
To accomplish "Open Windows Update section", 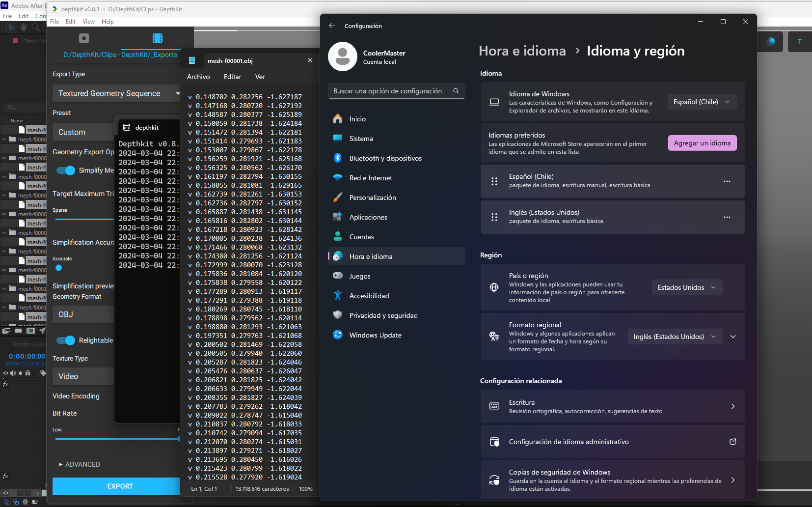I will tap(375, 335).
